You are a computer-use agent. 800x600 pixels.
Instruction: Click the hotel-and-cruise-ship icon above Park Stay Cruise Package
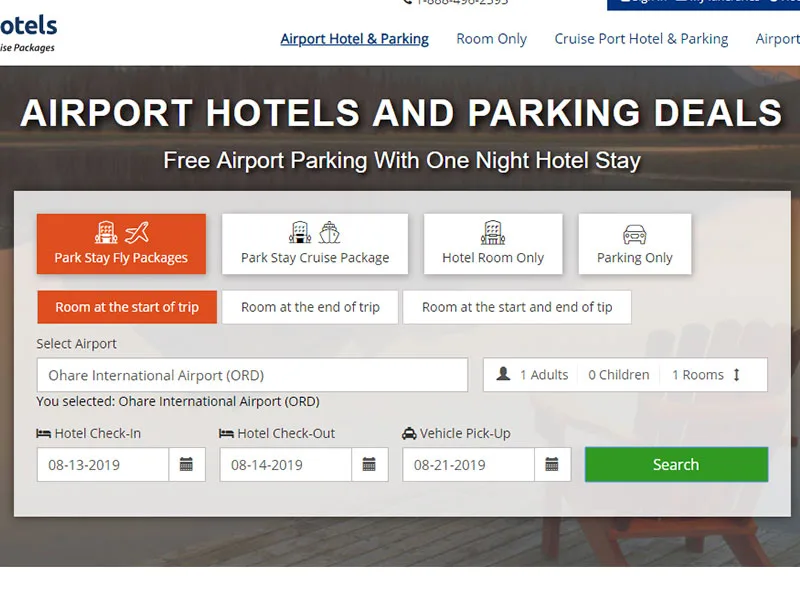click(314, 232)
